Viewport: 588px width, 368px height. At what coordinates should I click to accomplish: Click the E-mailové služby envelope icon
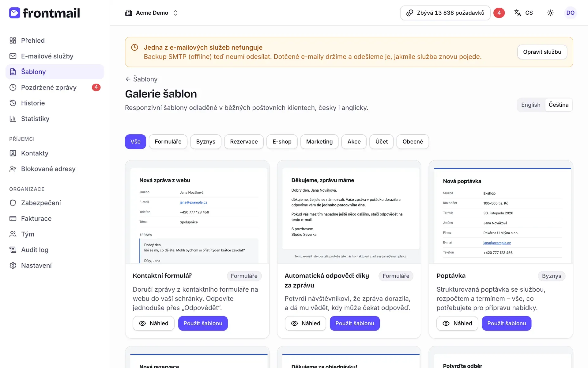tap(13, 56)
